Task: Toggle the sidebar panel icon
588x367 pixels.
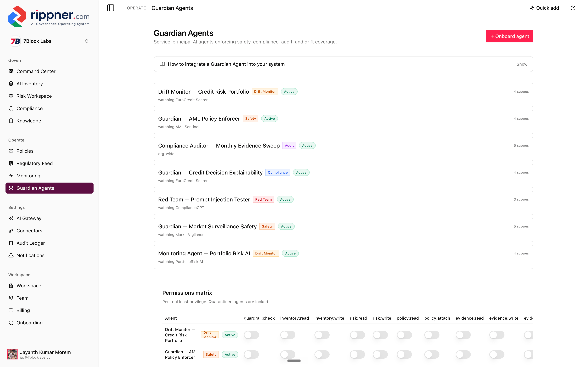Action: [x=111, y=8]
